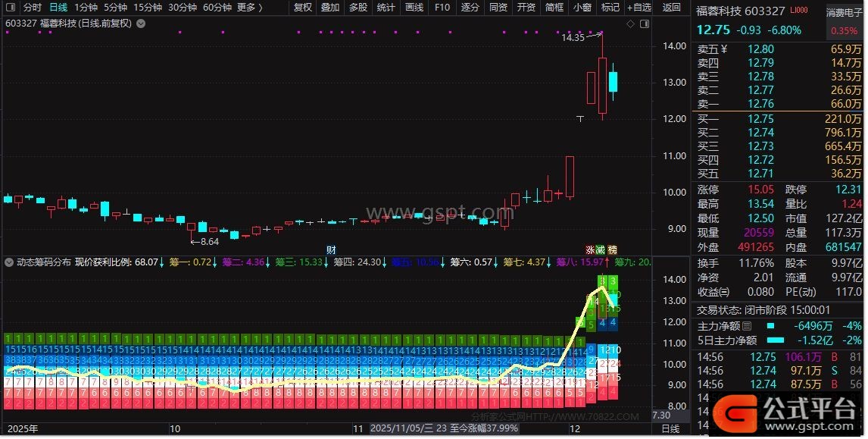This screenshot has width=868, height=439.
Task: Click the 减 event marker icon
Action: click(x=601, y=249)
